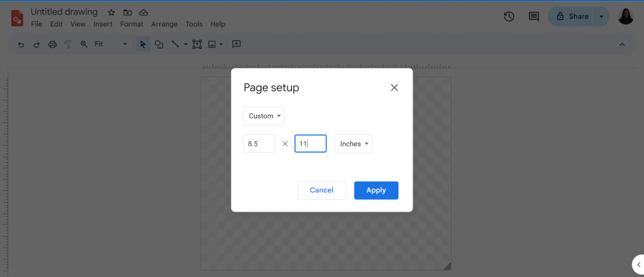Close the Page setup dialog
This screenshot has height=277, width=644.
click(x=394, y=87)
